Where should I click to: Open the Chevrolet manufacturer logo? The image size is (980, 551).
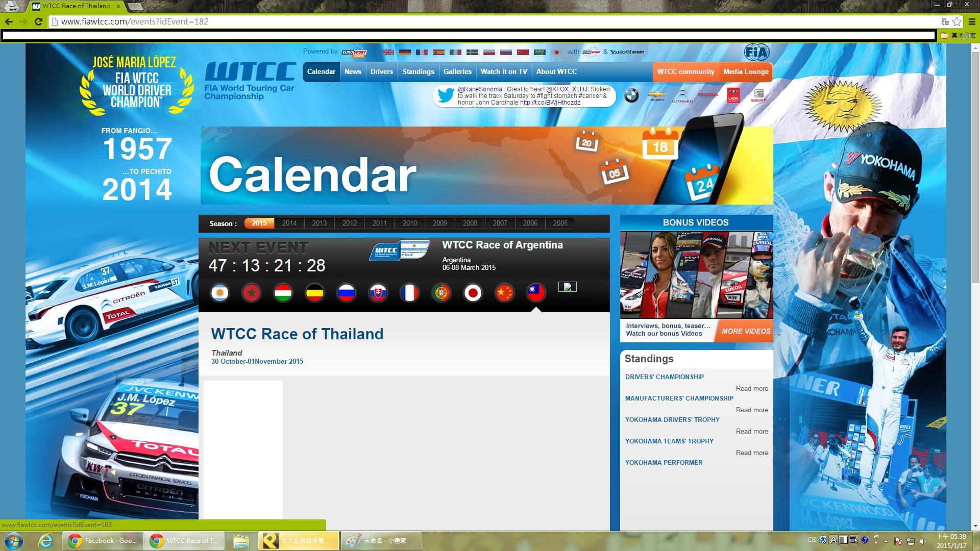pos(657,95)
